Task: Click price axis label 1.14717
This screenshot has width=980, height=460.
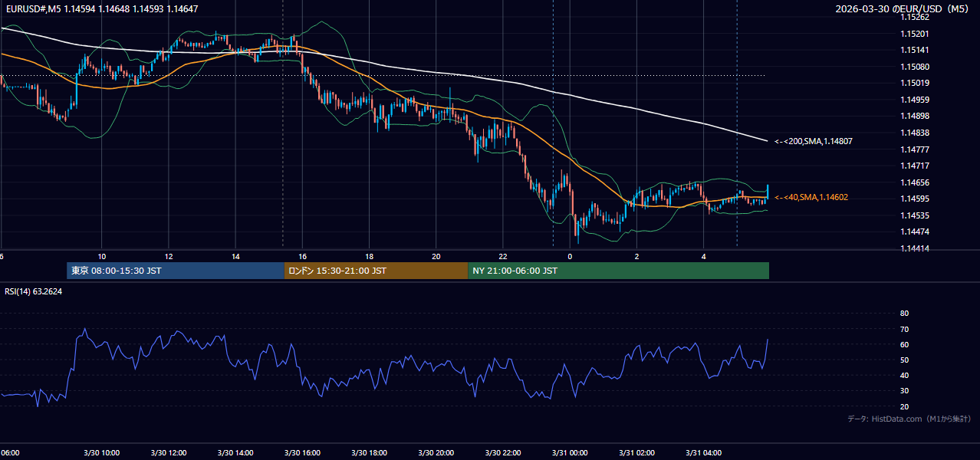Action: 915,166
